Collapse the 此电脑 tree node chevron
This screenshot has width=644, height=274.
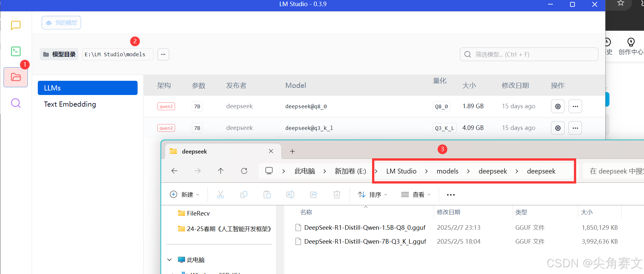[170, 260]
